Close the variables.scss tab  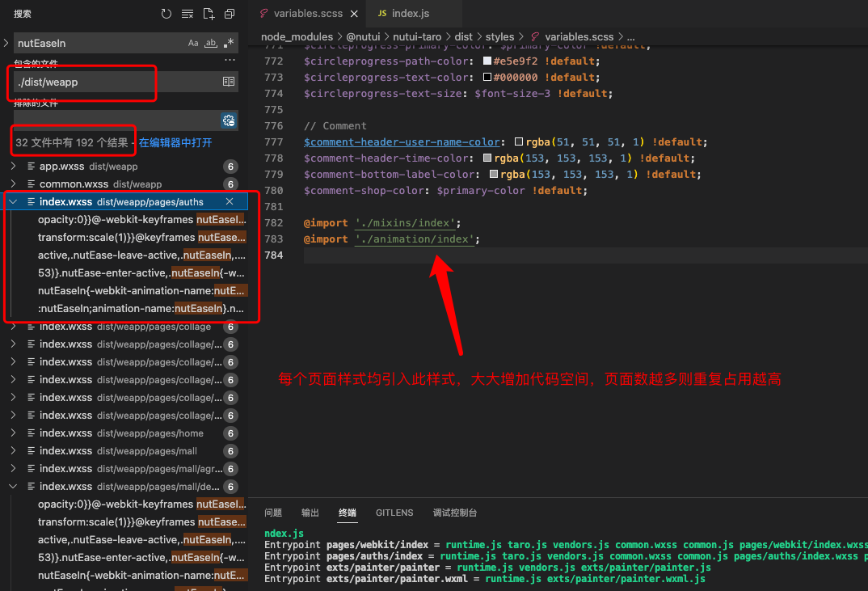(354, 14)
